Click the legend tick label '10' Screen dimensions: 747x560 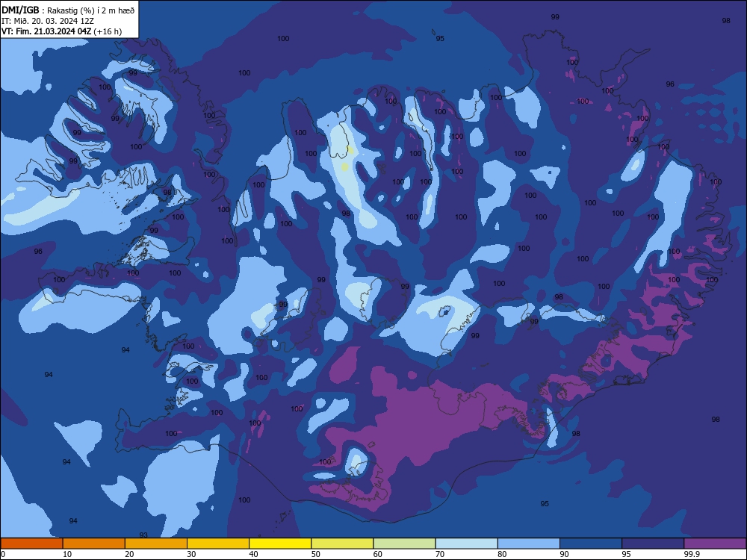click(67, 554)
